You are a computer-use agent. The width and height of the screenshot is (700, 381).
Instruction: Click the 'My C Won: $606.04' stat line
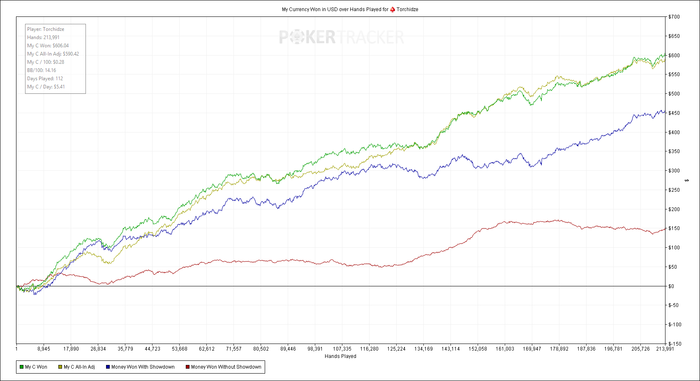pos(48,46)
